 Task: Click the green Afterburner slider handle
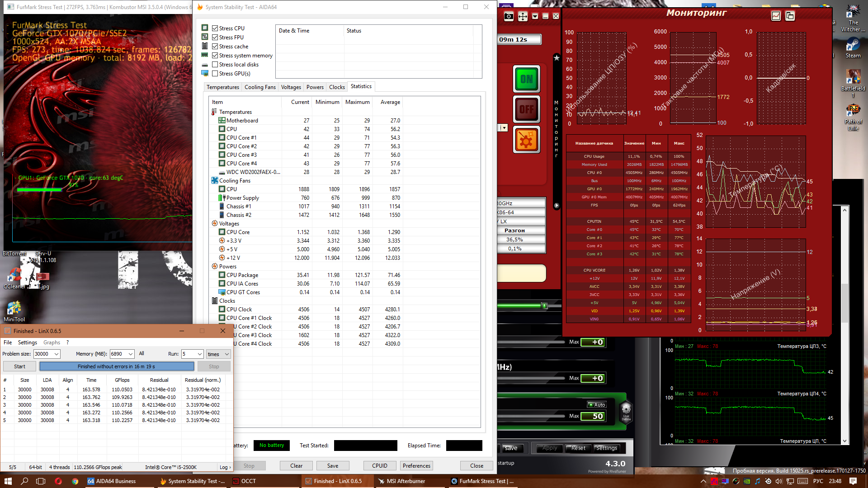(544, 306)
